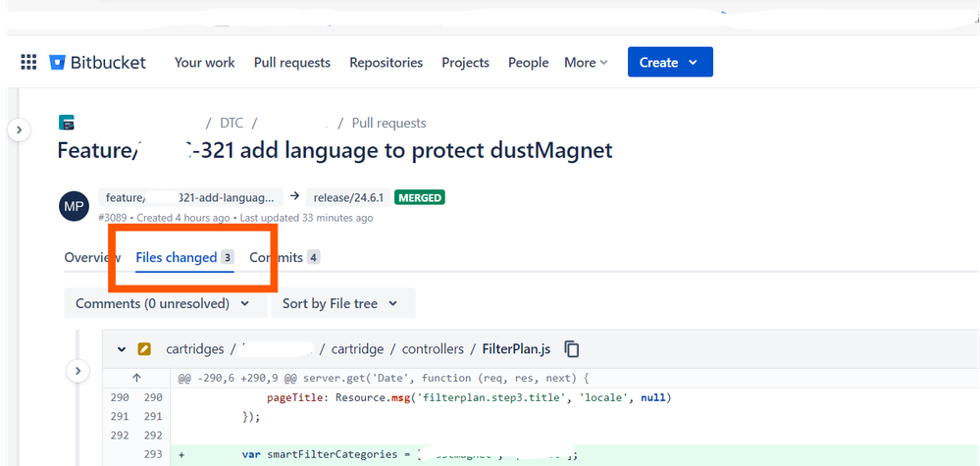Screen dimensions: 980x466
Task: Click the MP author avatar
Action: click(x=74, y=206)
